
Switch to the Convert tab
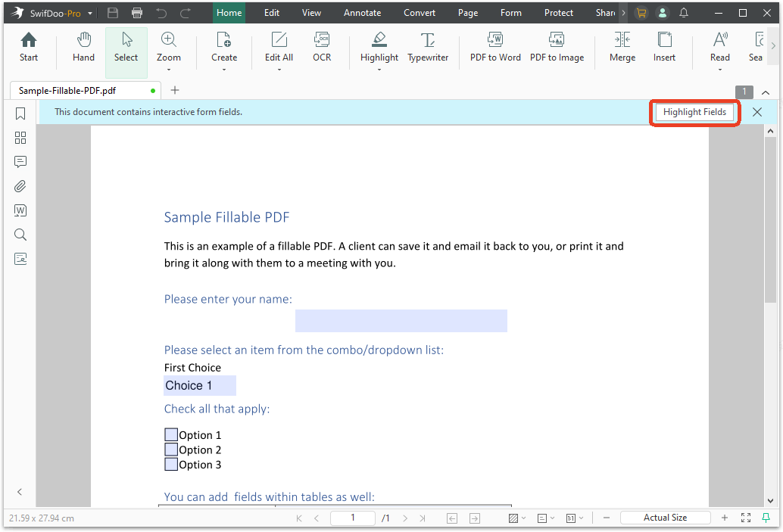tap(420, 13)
